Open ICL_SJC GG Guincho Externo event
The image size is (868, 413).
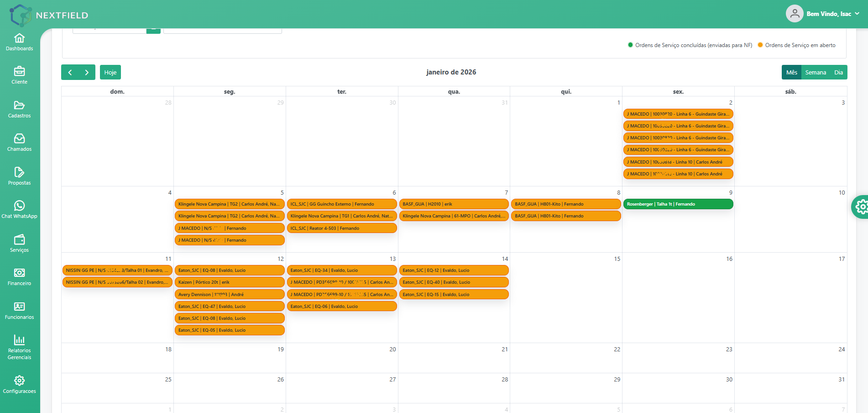342,204
